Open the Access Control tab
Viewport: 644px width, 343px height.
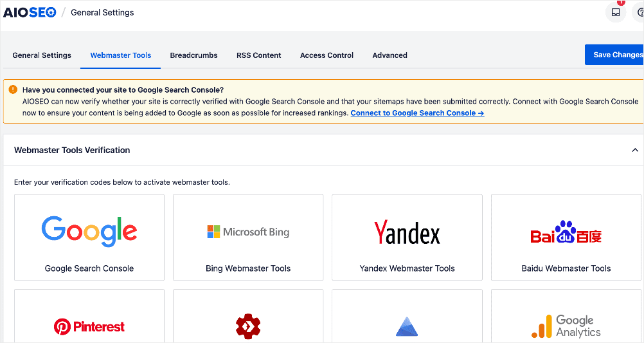point(327,55)
